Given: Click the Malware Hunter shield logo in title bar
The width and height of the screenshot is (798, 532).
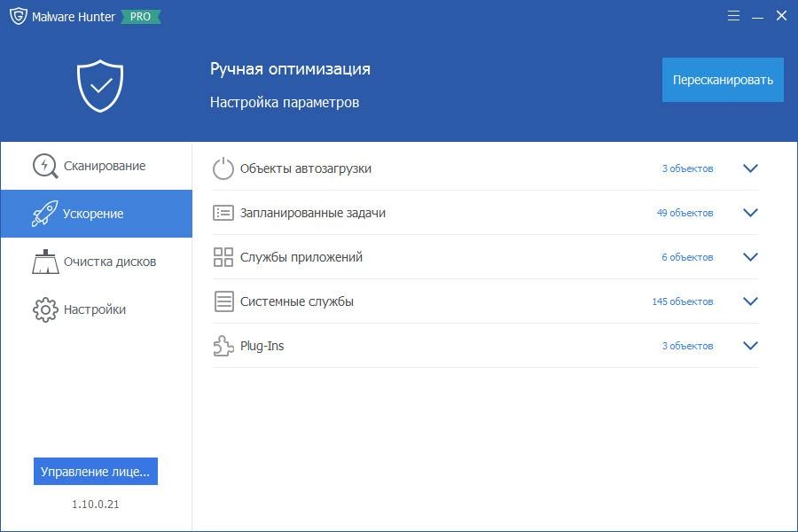Looking at the screenshot, I should [19, 16].
